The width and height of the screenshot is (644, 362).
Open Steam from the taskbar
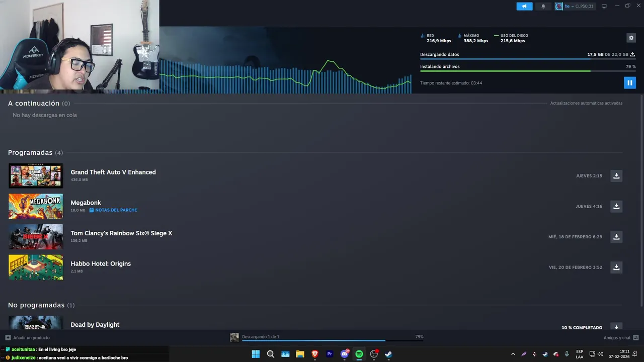point(388,354)
